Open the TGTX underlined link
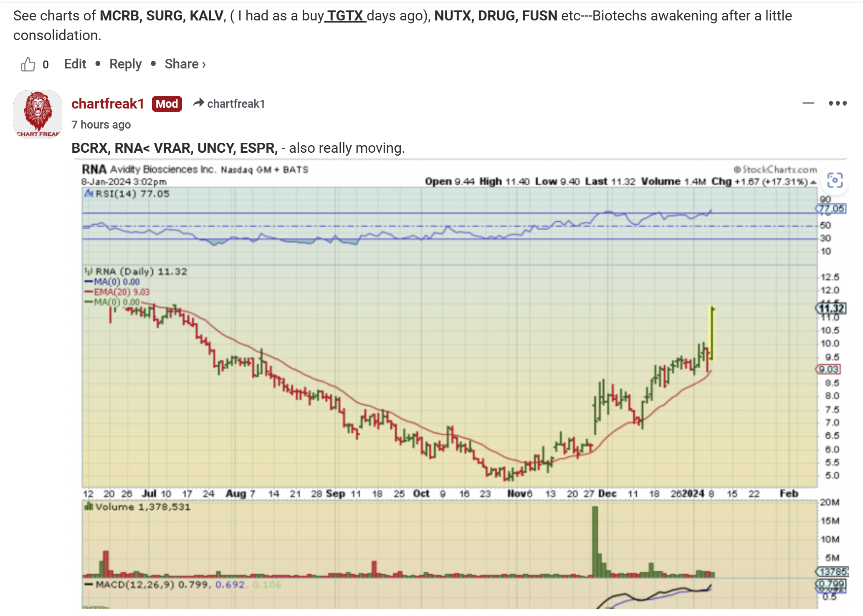Image resolution: width=863 pixels, height=616 pixels. (345, 16)
